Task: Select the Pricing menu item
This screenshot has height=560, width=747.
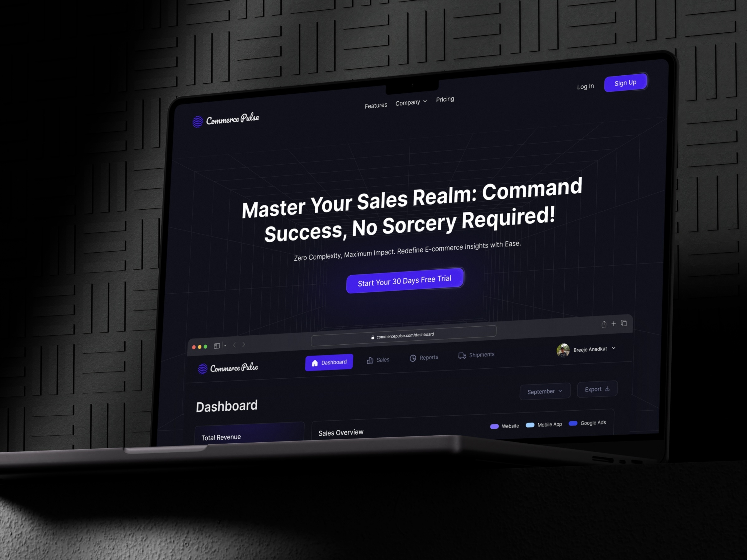Action: [445, 100]
